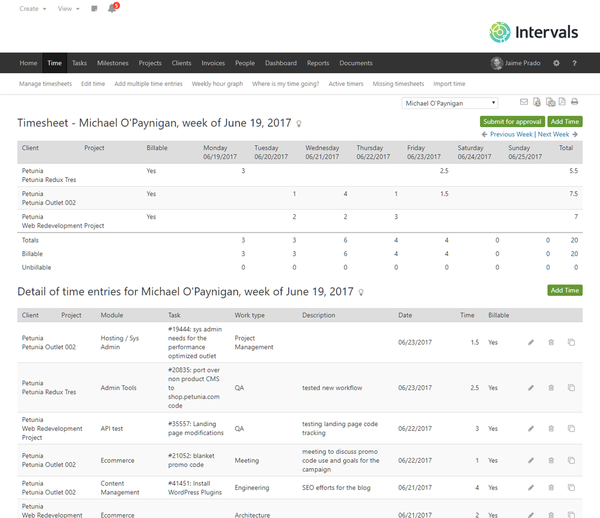Click Jaime Prado user name
Viewport: 600px width, 518px height.
523,63
